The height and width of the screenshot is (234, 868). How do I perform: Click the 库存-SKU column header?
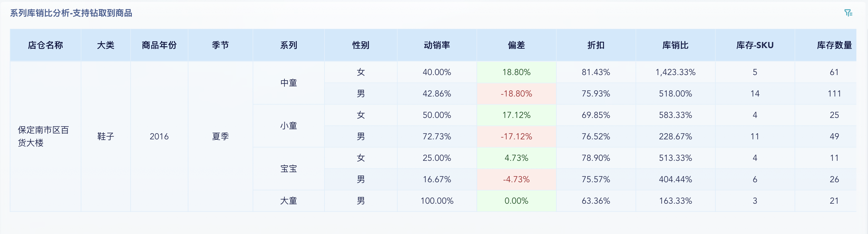click(755, 45)
